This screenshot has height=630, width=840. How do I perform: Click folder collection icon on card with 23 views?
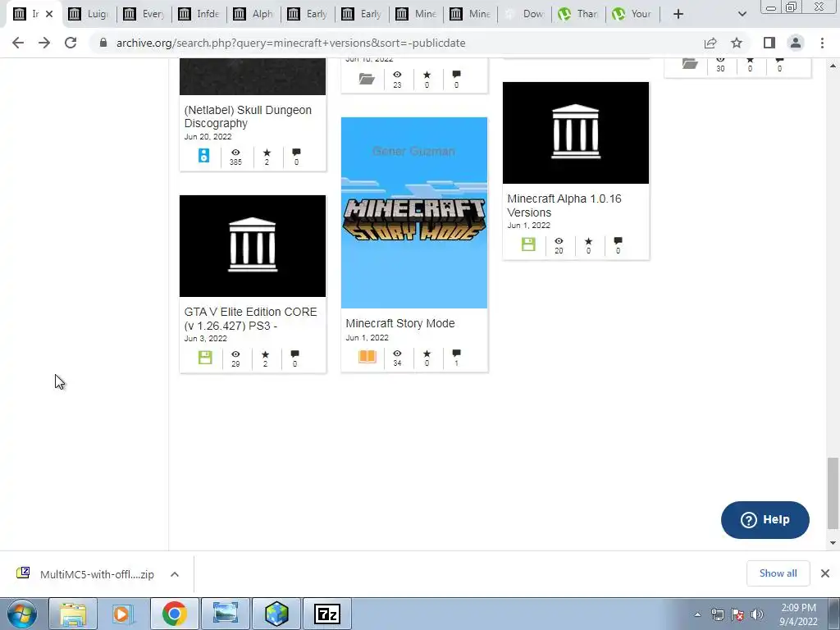point(367,79)
